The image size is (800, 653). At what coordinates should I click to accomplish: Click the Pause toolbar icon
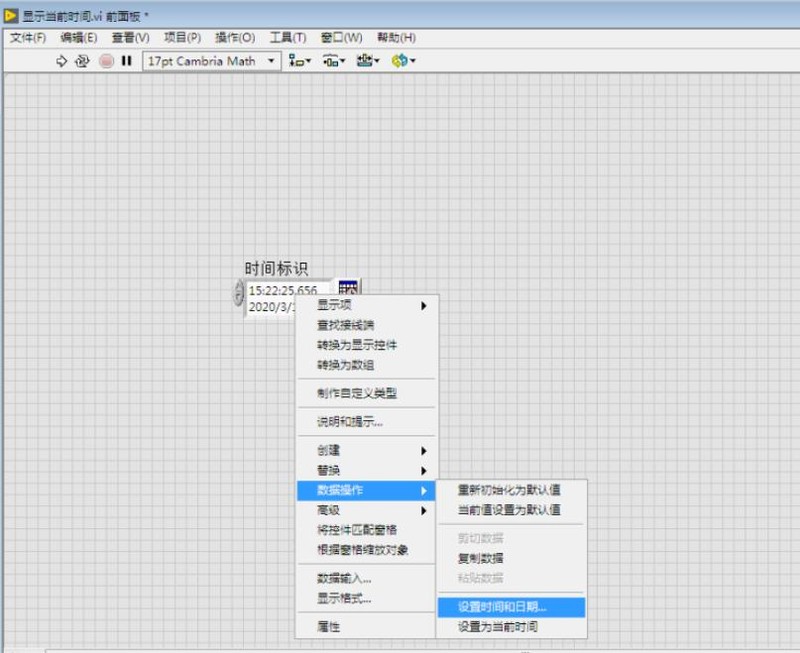pyautogui.click(x=127, y=61)
